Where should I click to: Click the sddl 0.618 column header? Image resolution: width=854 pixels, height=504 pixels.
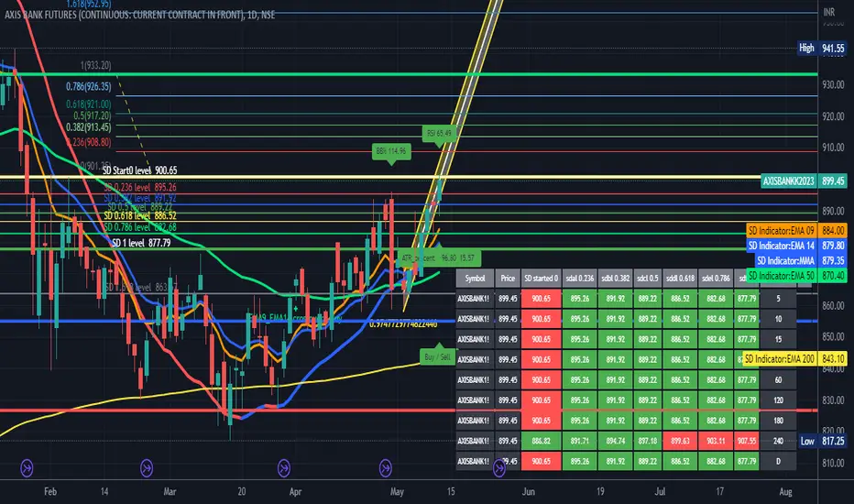pos(680,279)
